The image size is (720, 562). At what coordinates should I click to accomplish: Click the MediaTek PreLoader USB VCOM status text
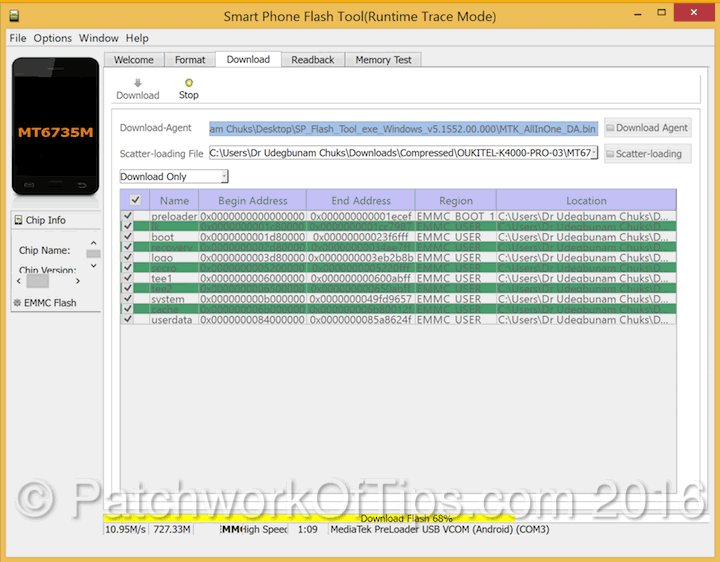(x=440, y=529)
